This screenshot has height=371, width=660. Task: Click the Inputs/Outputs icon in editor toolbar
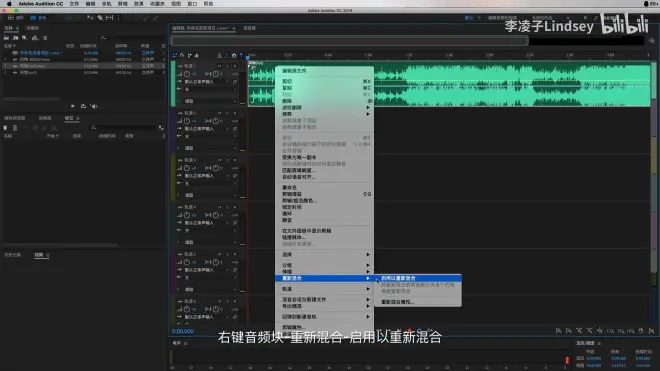pyautogui.click(x=175, y=55)
